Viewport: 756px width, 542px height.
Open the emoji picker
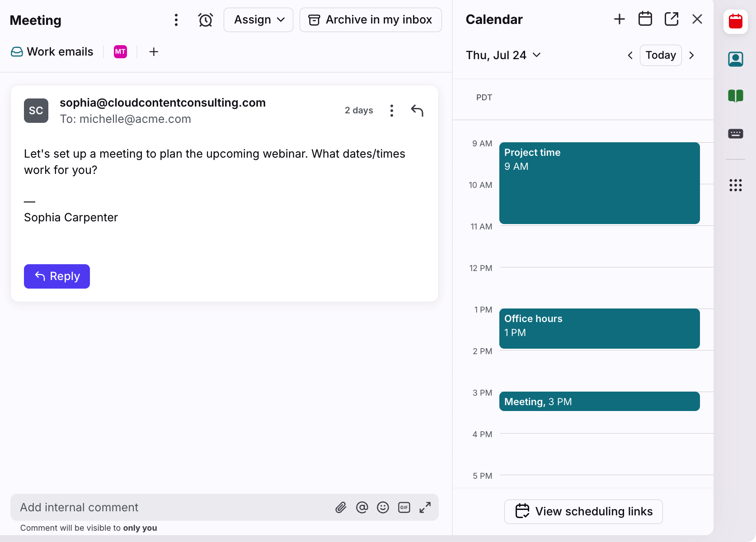coord(383,508)
